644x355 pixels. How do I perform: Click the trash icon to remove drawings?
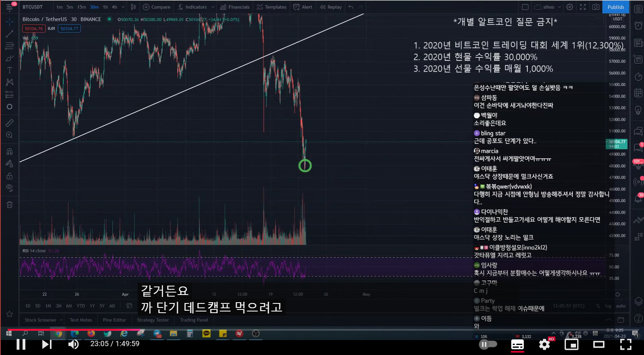(10, 205)
